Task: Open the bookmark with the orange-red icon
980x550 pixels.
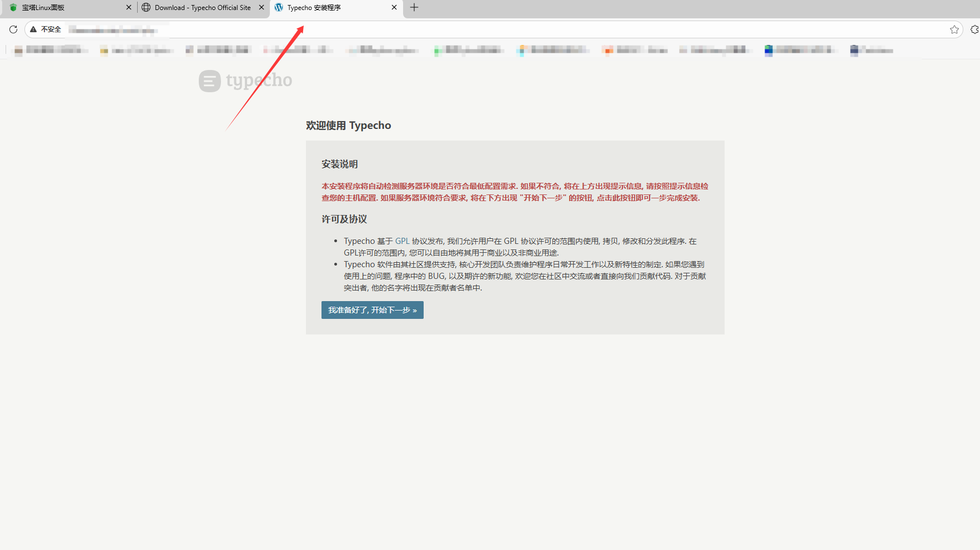Action: [x=635, y=51]
